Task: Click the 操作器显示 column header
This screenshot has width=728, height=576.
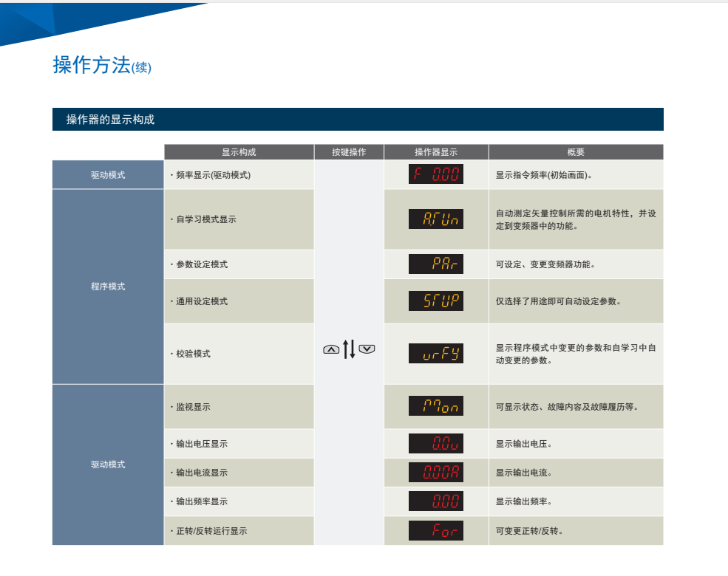Action: click(436, 152)
